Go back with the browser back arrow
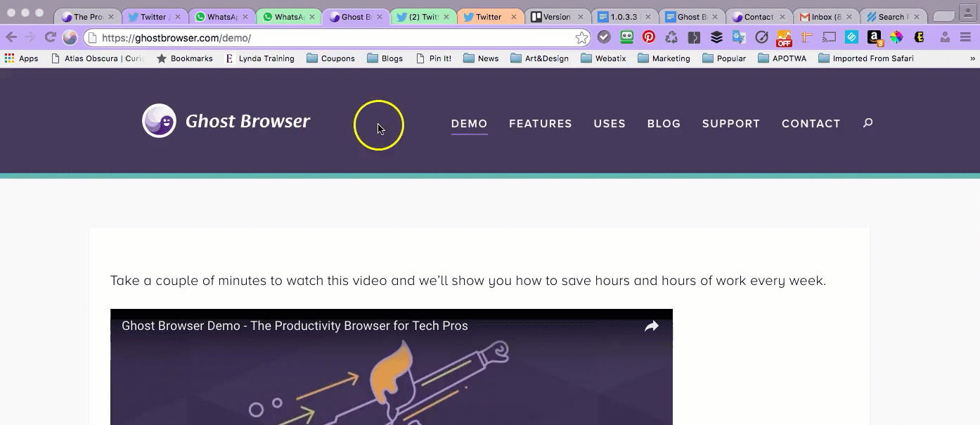This screenshot has height=425, width=980. click(x=11, y=37)
